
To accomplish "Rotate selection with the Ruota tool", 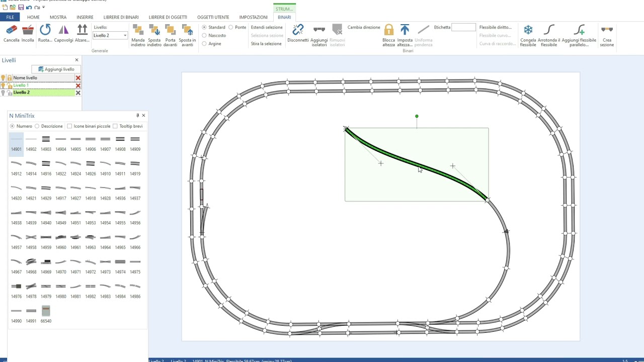I will [x=45, y=33].
